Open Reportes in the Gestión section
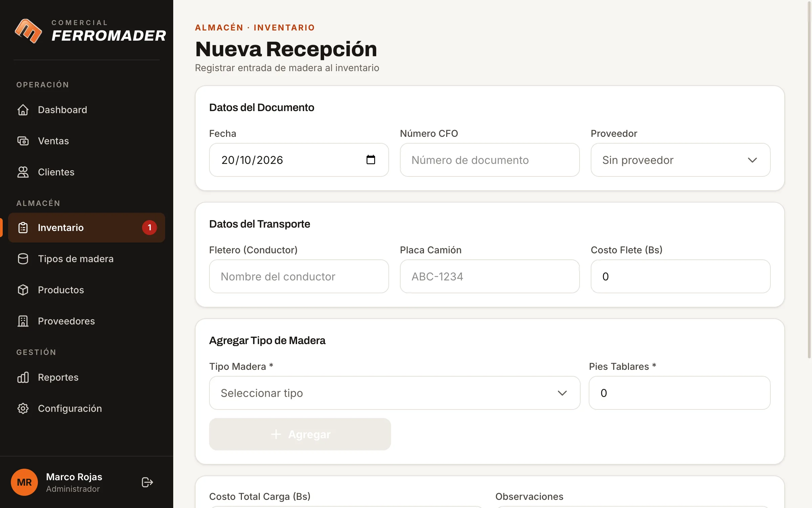The width and height of the screenshot is (812, 508). point(87,377)
